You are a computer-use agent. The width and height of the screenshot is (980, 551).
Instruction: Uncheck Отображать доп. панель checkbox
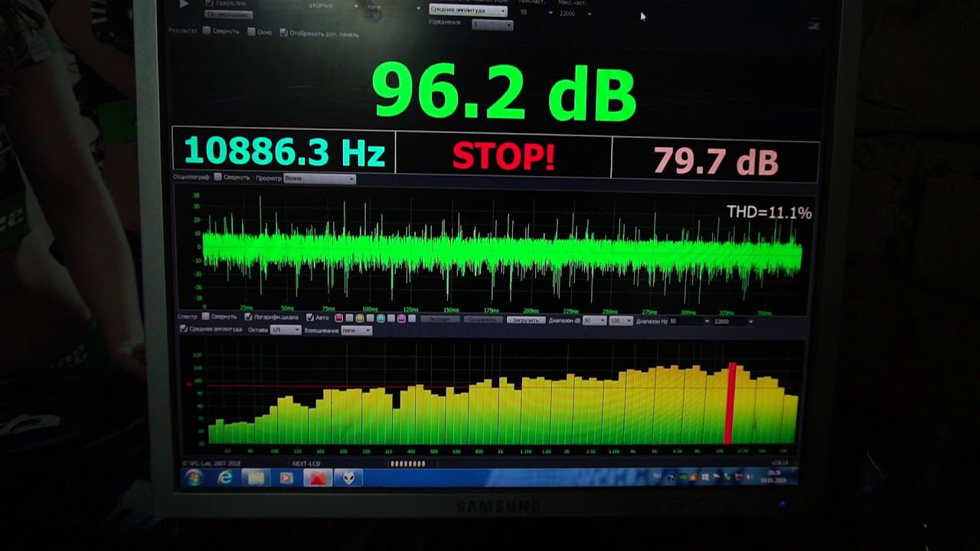(283, 32)
